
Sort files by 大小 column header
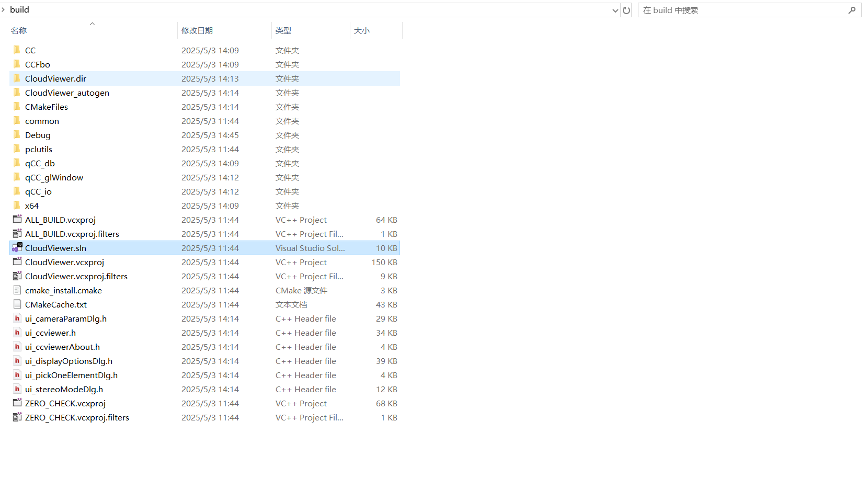(x=362, y=30)
